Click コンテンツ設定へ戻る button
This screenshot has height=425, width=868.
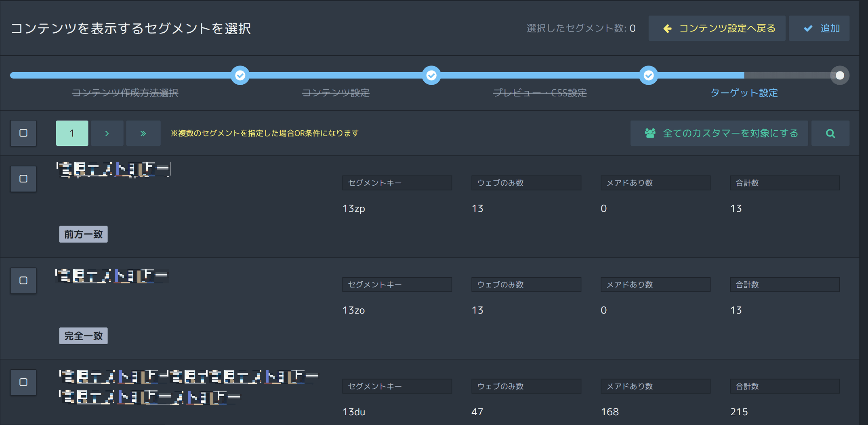click(717, 28)
